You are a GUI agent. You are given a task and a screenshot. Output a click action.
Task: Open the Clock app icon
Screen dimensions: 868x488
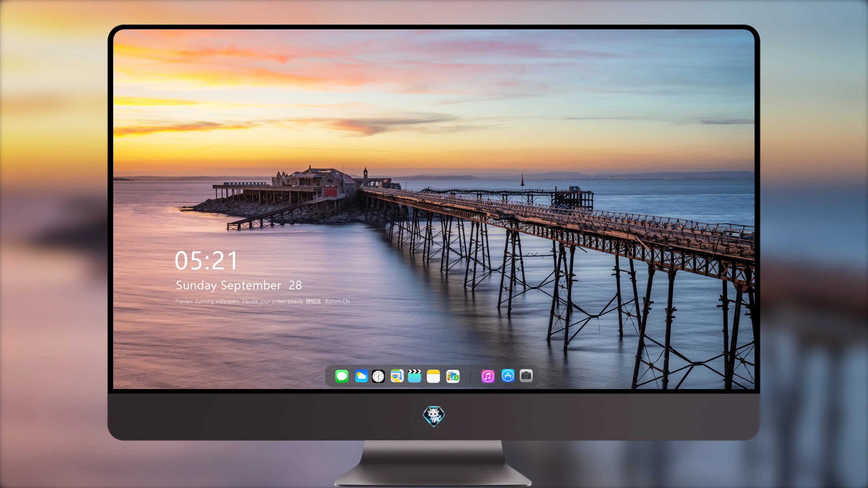[x=378, y=376]
